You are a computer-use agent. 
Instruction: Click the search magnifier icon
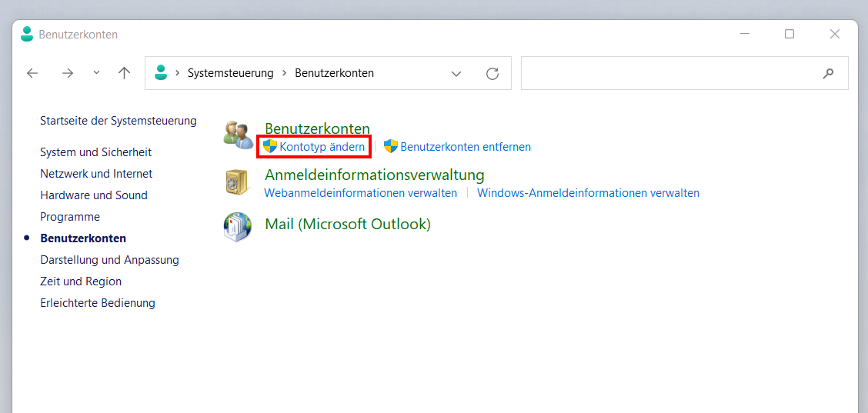coord(828,73)
